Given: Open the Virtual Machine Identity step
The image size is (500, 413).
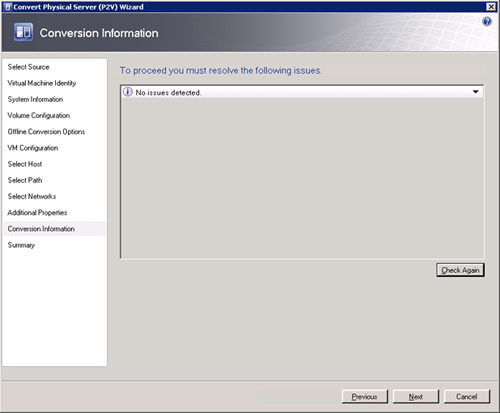Looking at the screenshot, I should (x=42, y=83).
